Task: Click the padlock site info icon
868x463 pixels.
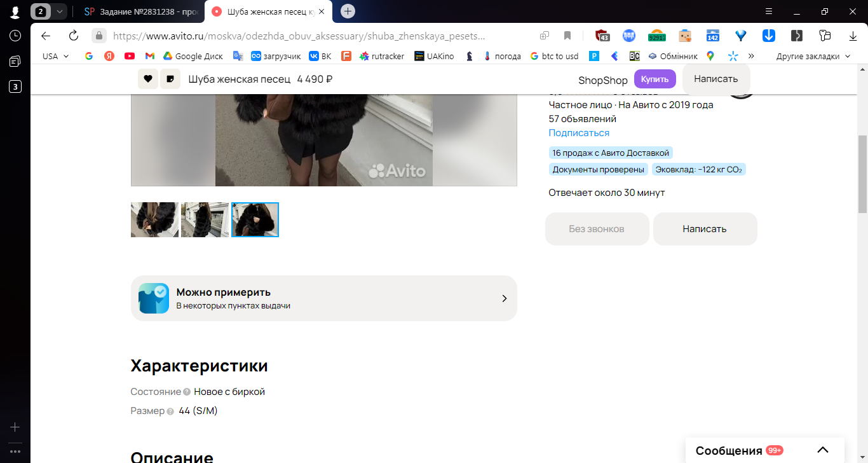Action: point(98,36)
